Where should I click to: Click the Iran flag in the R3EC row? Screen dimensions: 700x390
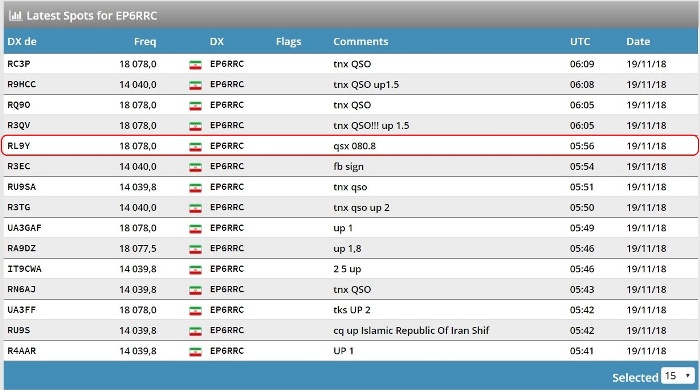pos(195,167)
